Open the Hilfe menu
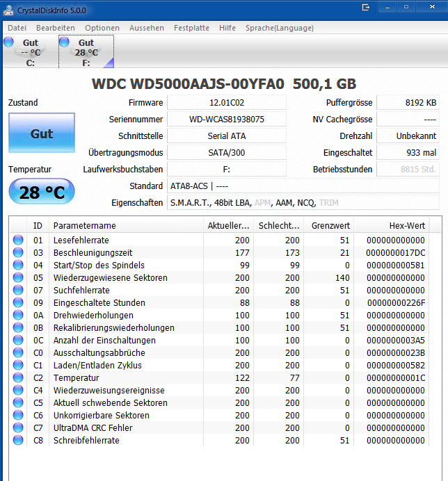 (x=227, y=28)
